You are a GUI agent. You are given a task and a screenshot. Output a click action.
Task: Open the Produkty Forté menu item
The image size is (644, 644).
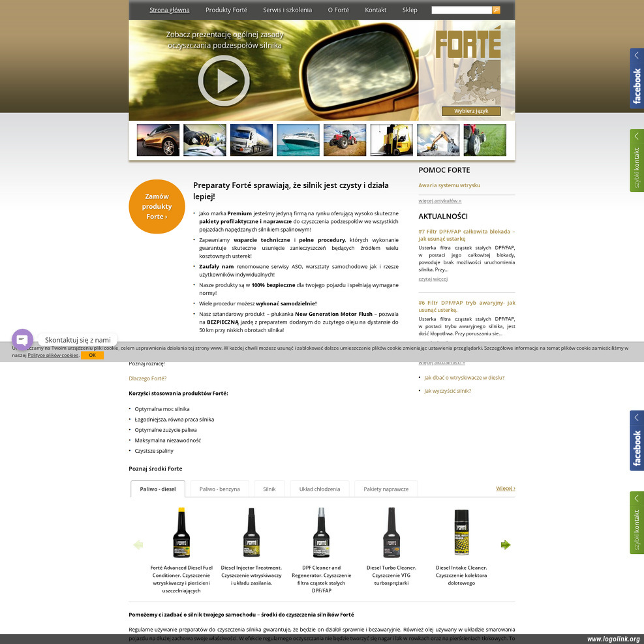click(x=226, y=10)
